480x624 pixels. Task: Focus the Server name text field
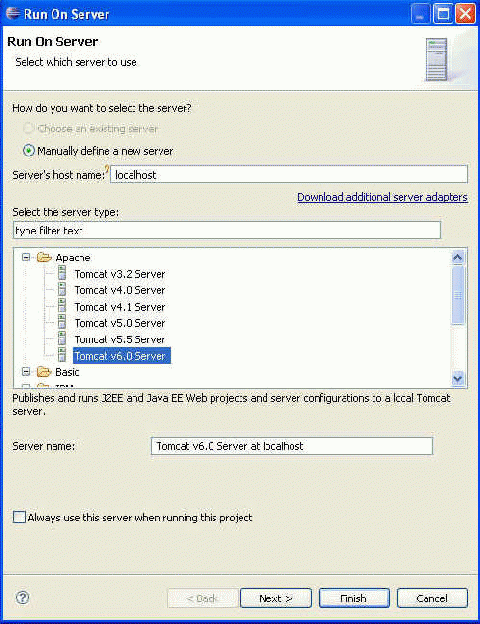tap(292, 446)
